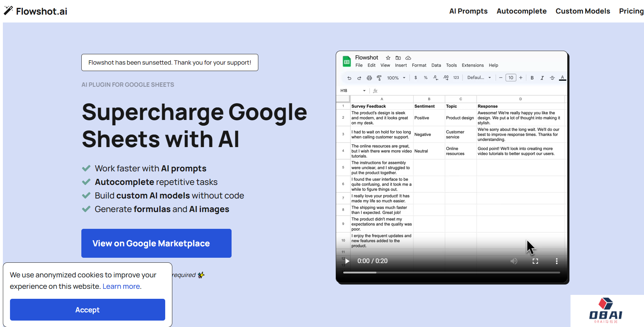644x327 pixels.
Task: Go to the Pricing page
Action: pos(631,11)
